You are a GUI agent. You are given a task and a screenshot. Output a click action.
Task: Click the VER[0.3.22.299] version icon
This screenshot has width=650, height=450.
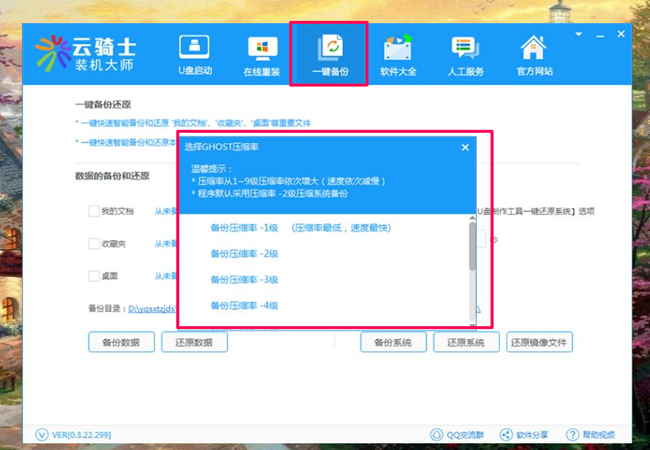42,435
